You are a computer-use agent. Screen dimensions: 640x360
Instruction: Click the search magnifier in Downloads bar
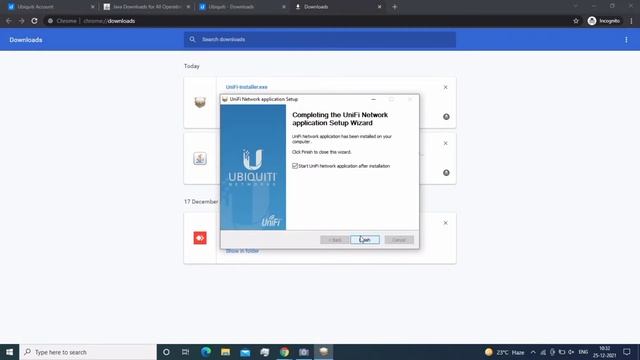click(192, 40)
